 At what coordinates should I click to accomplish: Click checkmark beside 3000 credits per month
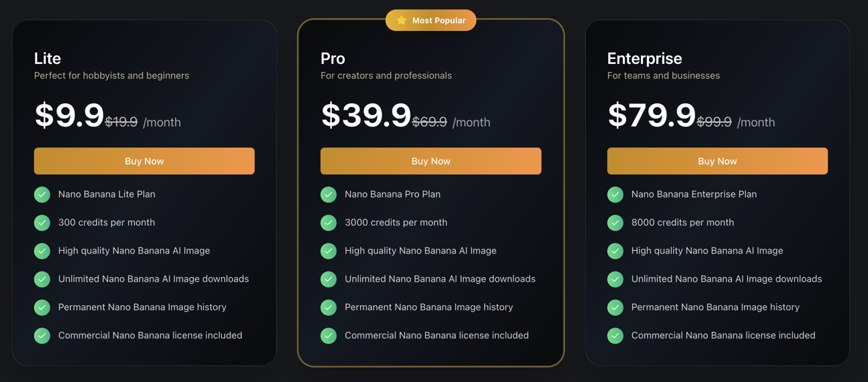329,223
